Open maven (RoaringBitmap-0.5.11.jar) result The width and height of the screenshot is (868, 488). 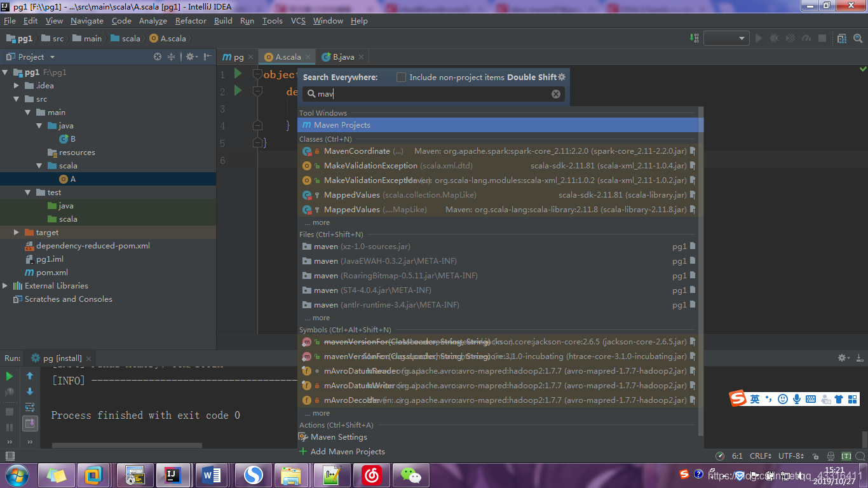[x=498, y=276]
